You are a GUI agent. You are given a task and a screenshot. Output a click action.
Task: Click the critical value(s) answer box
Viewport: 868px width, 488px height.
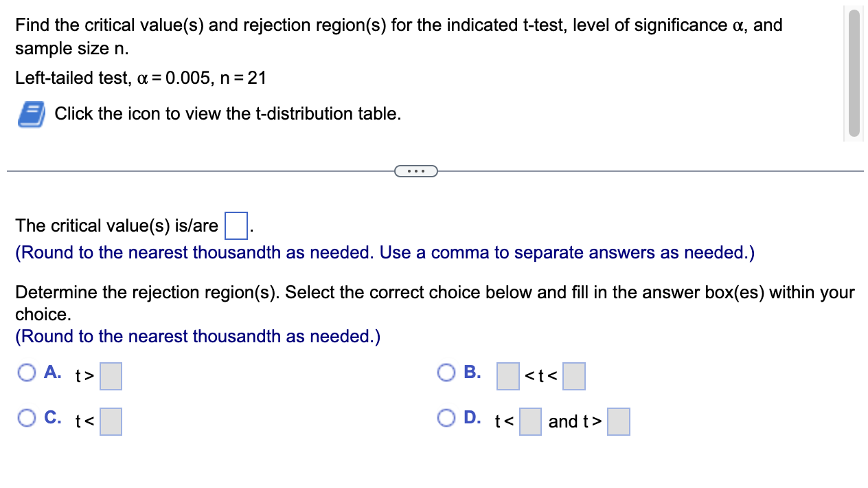pos(236,225)
